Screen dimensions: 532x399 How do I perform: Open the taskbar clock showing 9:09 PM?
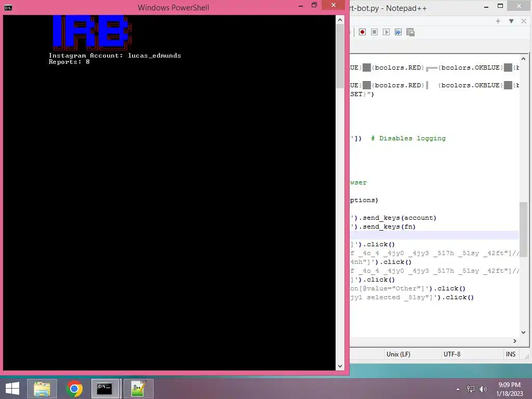point(509,389)
